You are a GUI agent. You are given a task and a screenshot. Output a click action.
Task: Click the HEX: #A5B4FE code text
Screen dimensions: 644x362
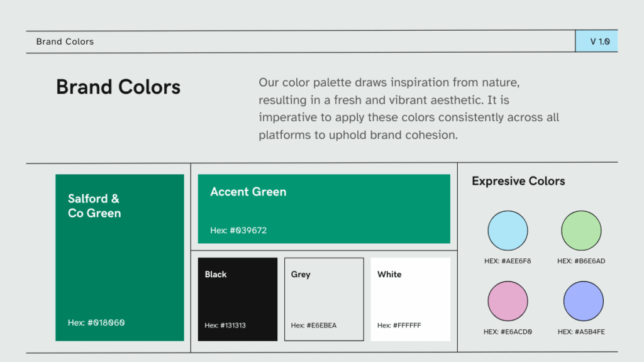click(581, 332)
